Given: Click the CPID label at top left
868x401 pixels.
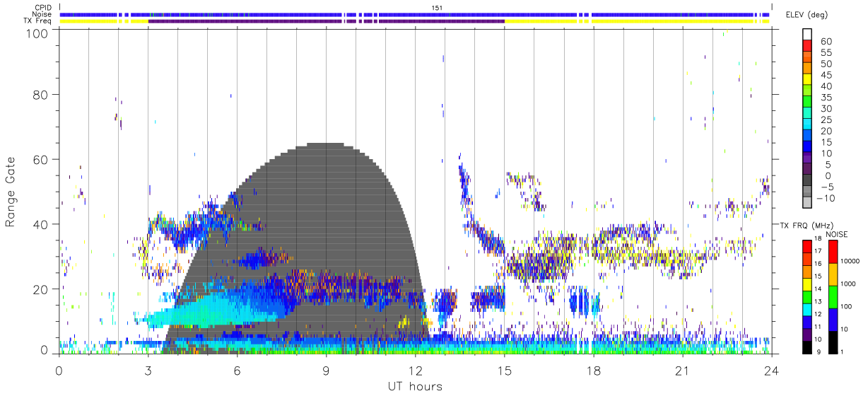Looking at the screenshot, I should [x=43, y=8].
